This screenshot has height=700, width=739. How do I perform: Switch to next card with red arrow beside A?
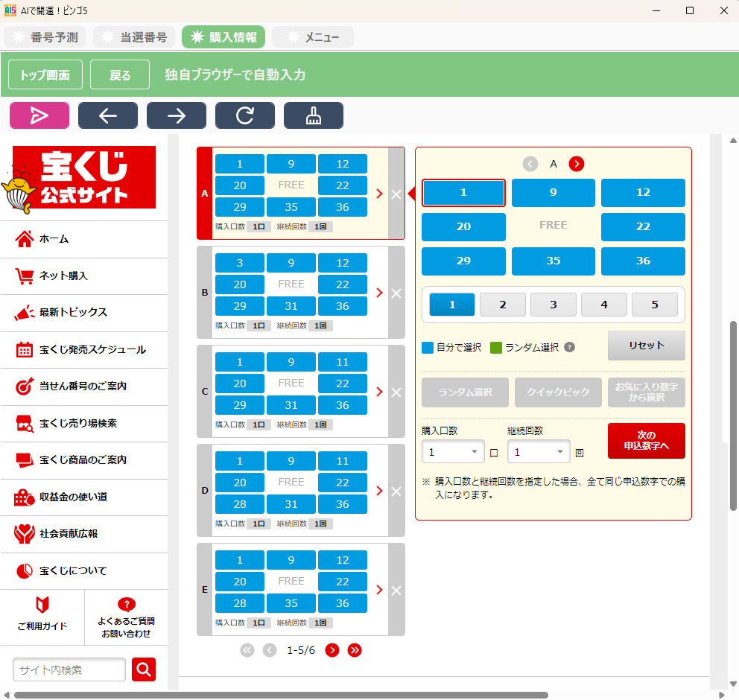coord(577,164)
